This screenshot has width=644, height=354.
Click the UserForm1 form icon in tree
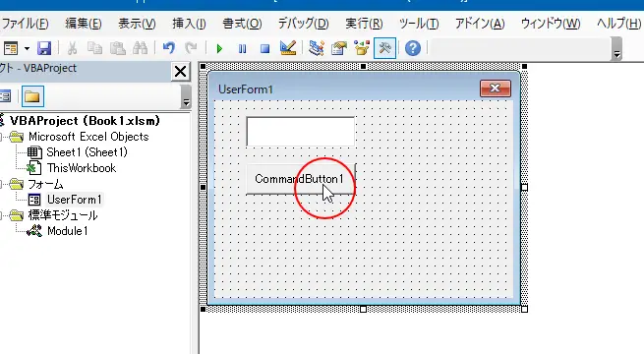pos(34,200)
